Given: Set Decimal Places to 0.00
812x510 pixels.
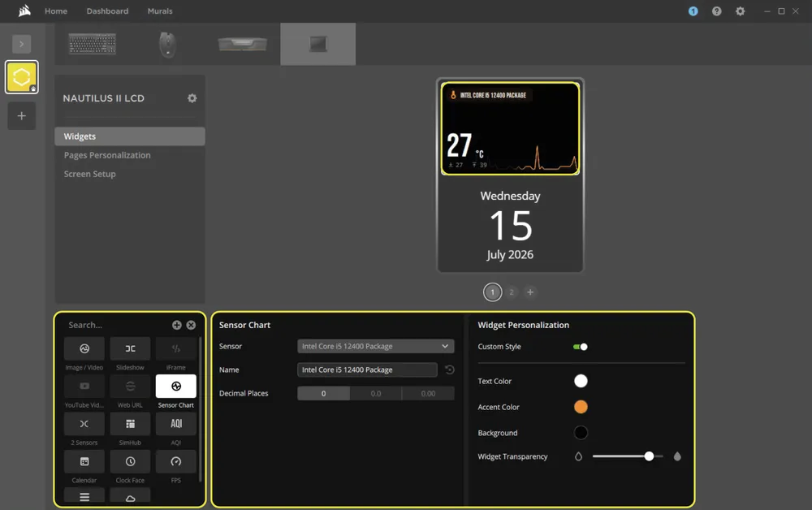Looking at the screenshot, I should coord(428,394).
